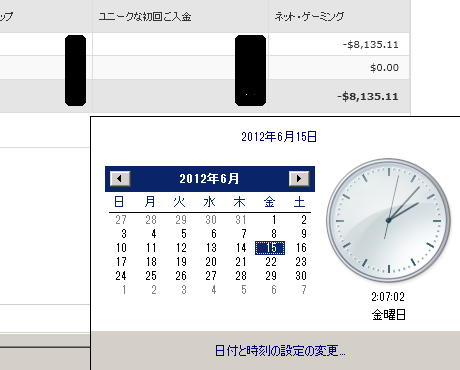Click the analog clock face
Screen dimensions: 460x370
coord(389,220)
